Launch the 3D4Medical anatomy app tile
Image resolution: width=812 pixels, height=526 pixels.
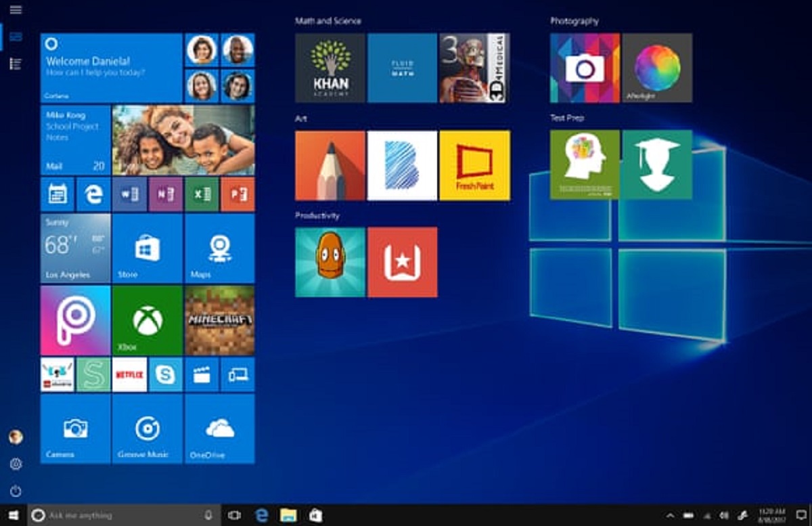click(x=474, y=68)
